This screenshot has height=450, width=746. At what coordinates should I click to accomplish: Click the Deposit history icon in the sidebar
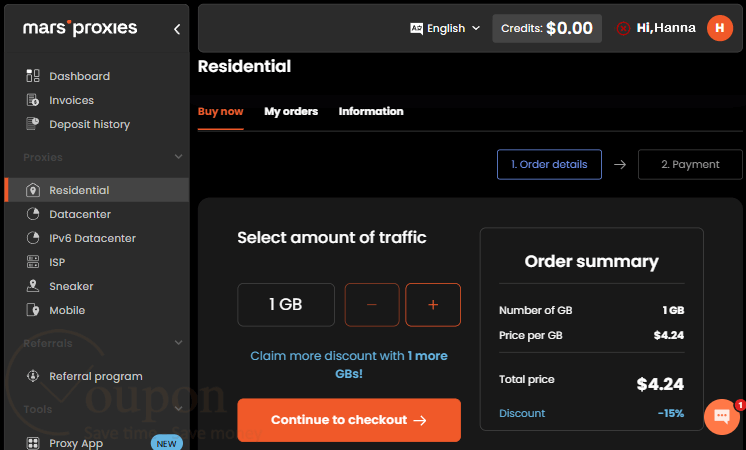point(33,124)
